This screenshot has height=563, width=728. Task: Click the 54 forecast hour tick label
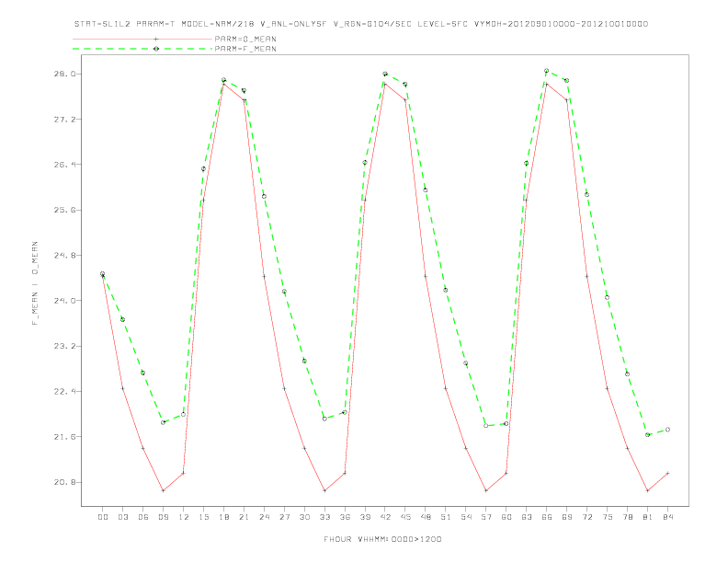coord(466,517)
